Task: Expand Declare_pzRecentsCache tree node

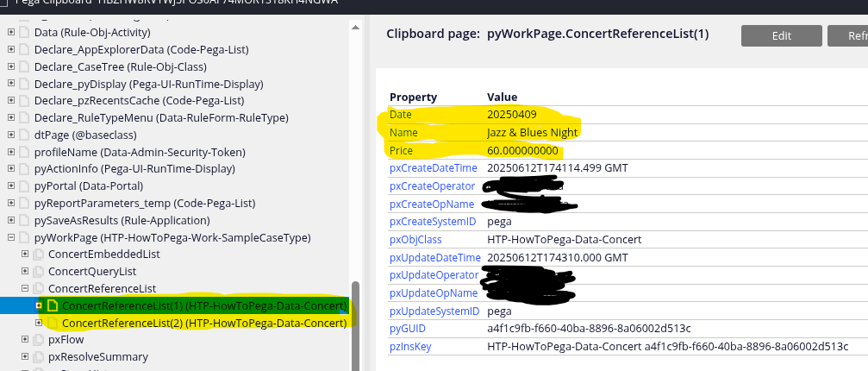Action: click(11, 101)
